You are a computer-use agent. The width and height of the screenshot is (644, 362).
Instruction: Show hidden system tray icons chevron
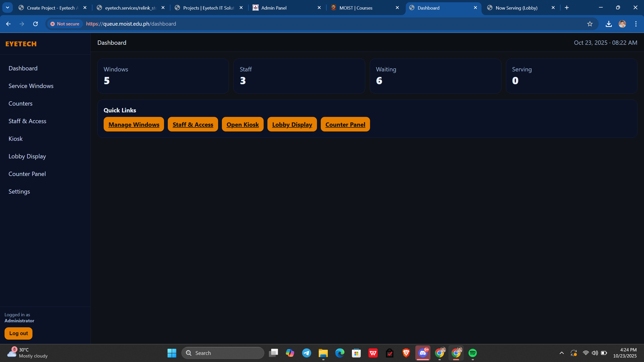(561, 353)
